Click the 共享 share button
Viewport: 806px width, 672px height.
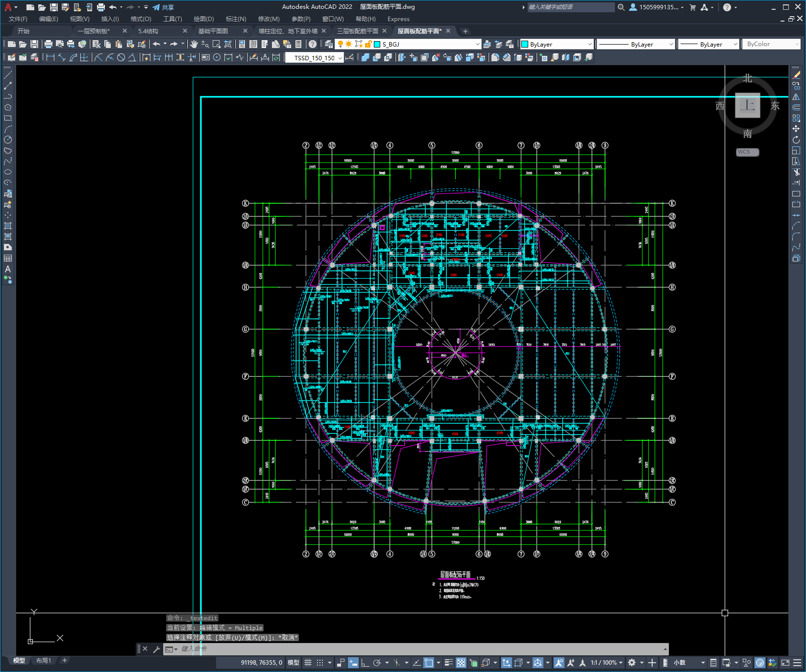[163, 7]
